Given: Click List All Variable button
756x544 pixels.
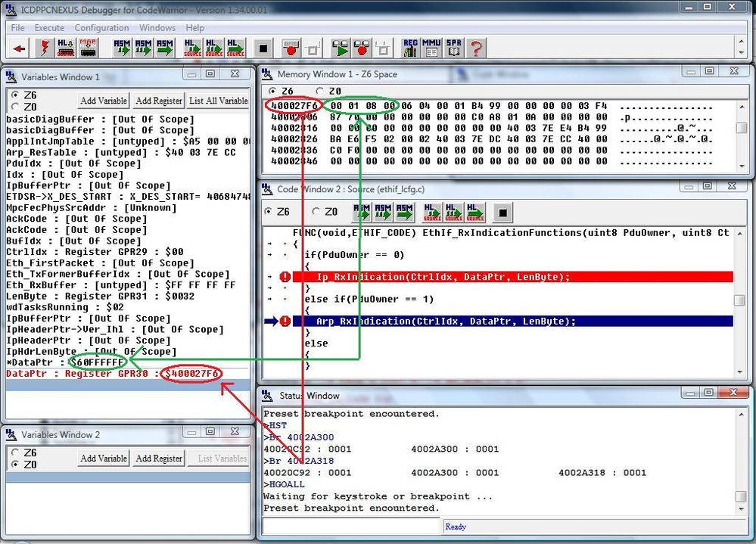Looking at the screenshot, I should point(219,101).
